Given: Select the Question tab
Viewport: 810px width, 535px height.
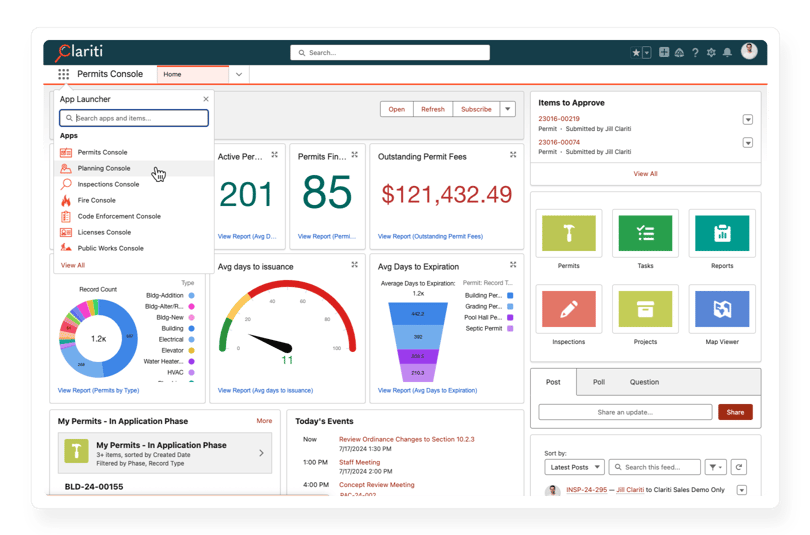Looking at the screenshot, I should point(644,382).
